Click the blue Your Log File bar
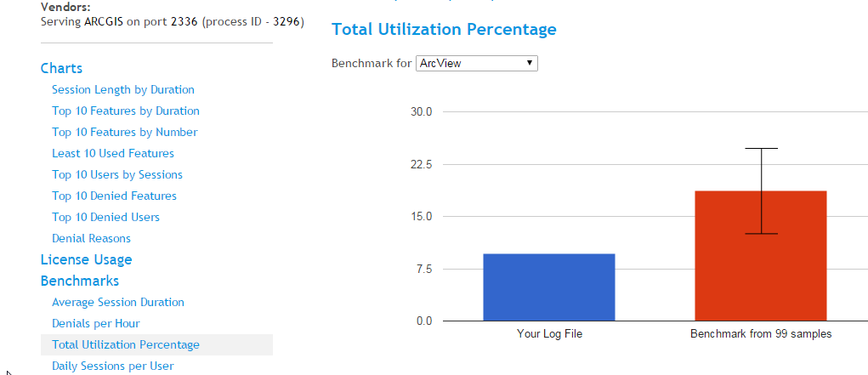This screenshot has width=868, height=375. 548,287
